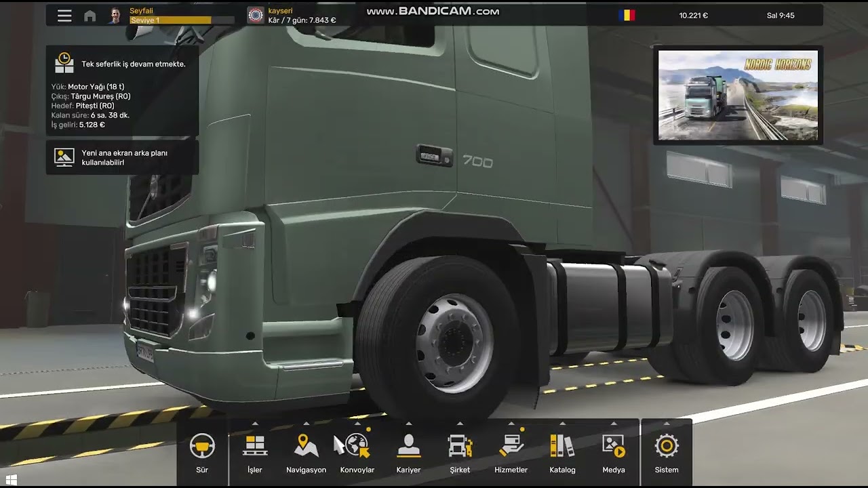Open the Seyfali driver avatar profile

[x=115, y=16]
